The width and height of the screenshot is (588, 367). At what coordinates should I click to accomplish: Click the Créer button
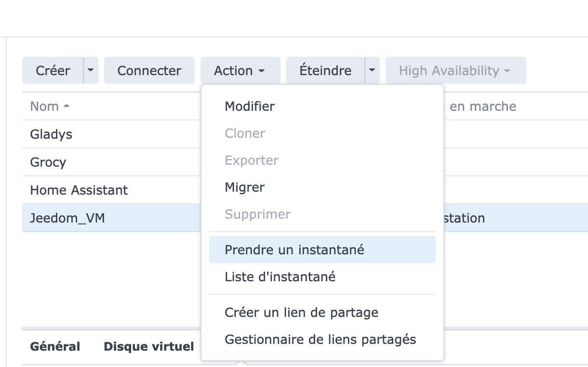(53, 71)
